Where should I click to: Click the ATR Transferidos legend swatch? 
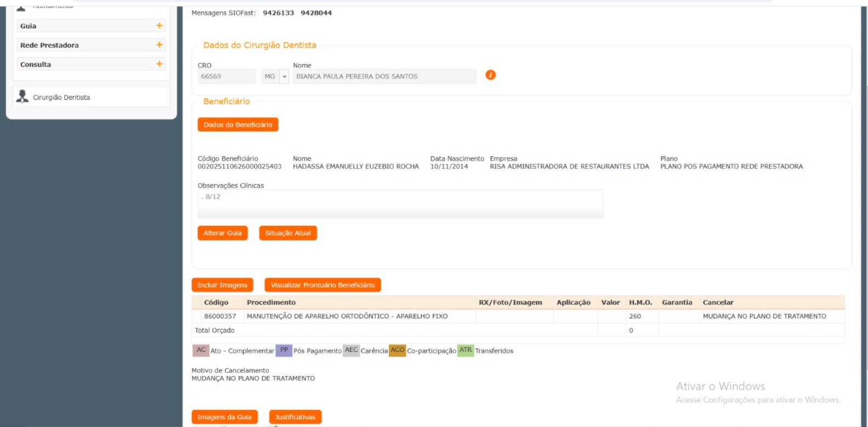tap(465, 350)
